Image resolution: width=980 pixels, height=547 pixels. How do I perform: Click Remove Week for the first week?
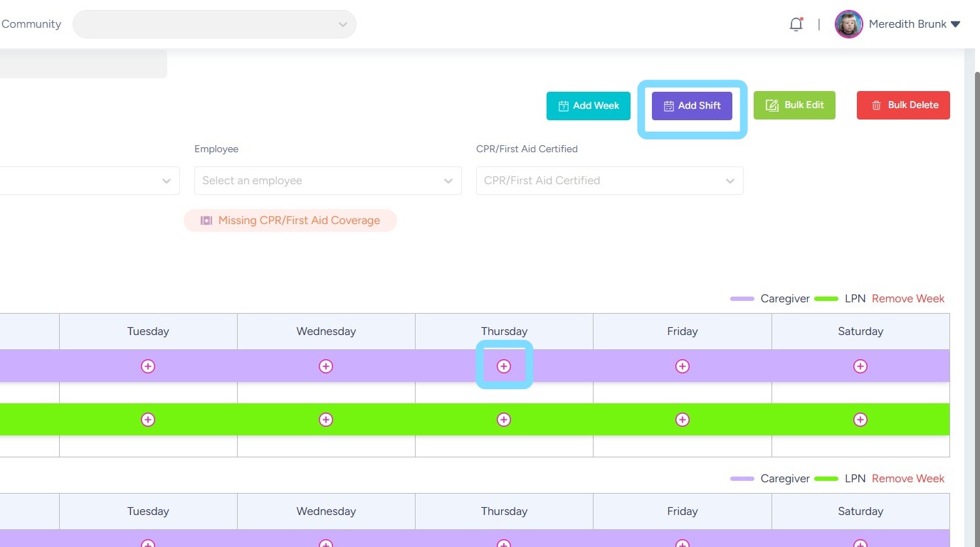pos(908,299)
